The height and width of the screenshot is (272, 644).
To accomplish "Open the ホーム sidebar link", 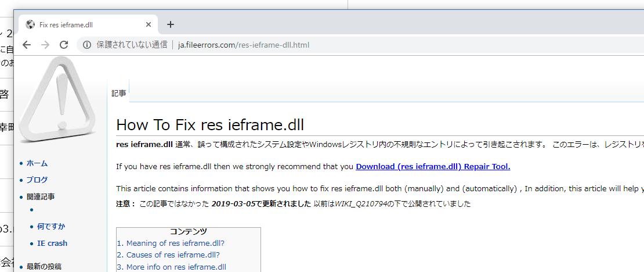I will (x=37, y=163).
